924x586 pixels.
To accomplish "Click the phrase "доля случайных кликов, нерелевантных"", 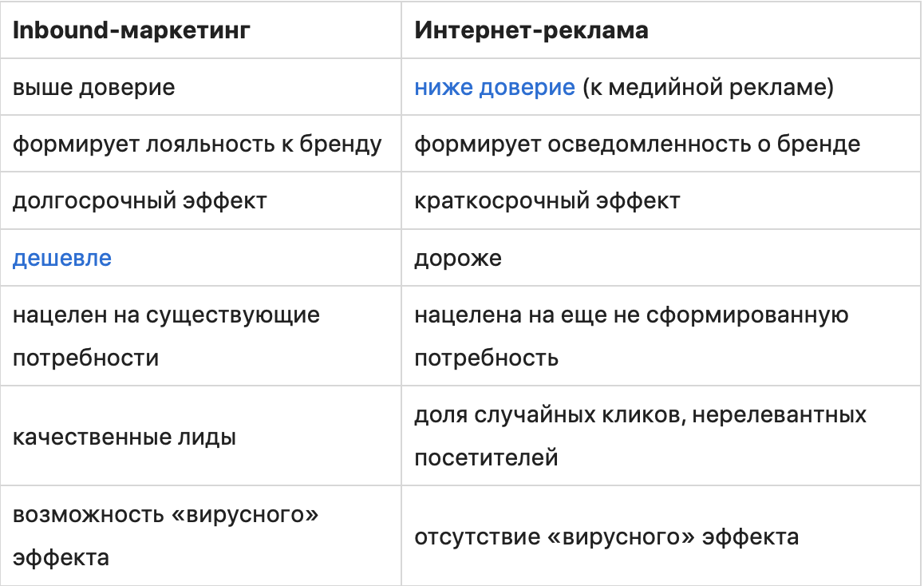I will pos(640,415).
